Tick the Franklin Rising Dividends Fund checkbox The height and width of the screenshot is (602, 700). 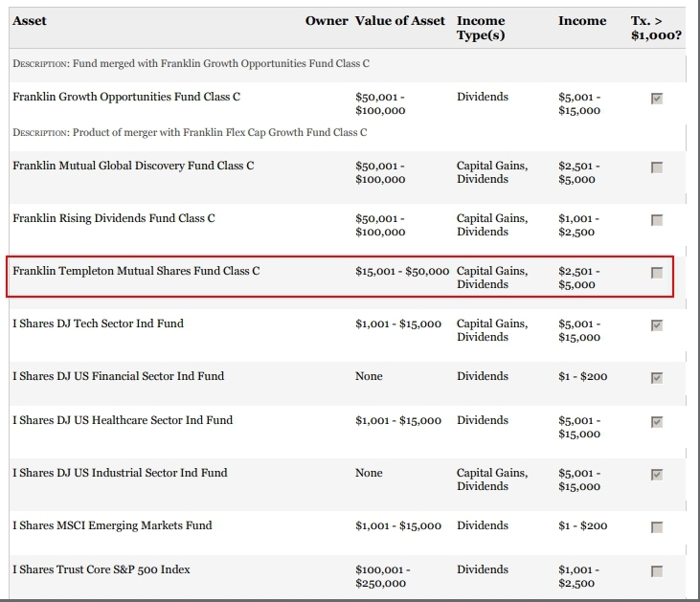click(656, 220)
